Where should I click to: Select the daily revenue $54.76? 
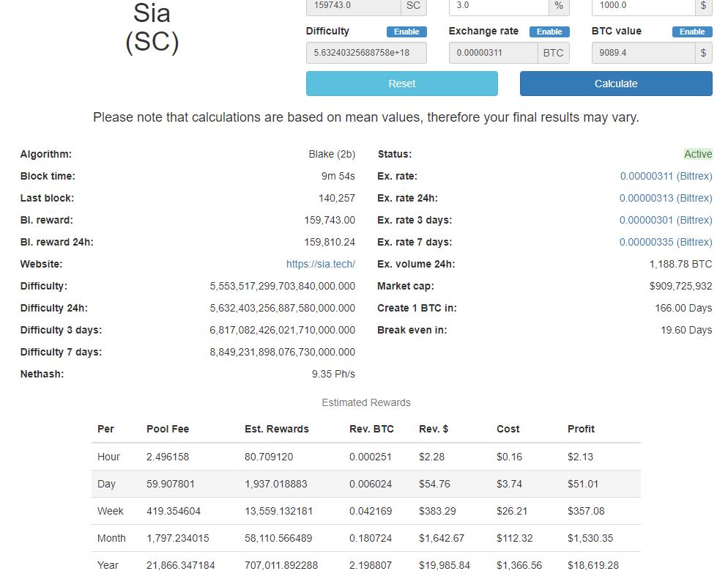tap(434, 484)
